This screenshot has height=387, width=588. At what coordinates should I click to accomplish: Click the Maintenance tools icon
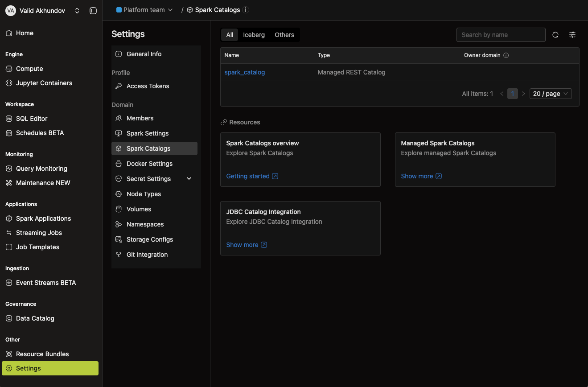click(x=9, y=183)
